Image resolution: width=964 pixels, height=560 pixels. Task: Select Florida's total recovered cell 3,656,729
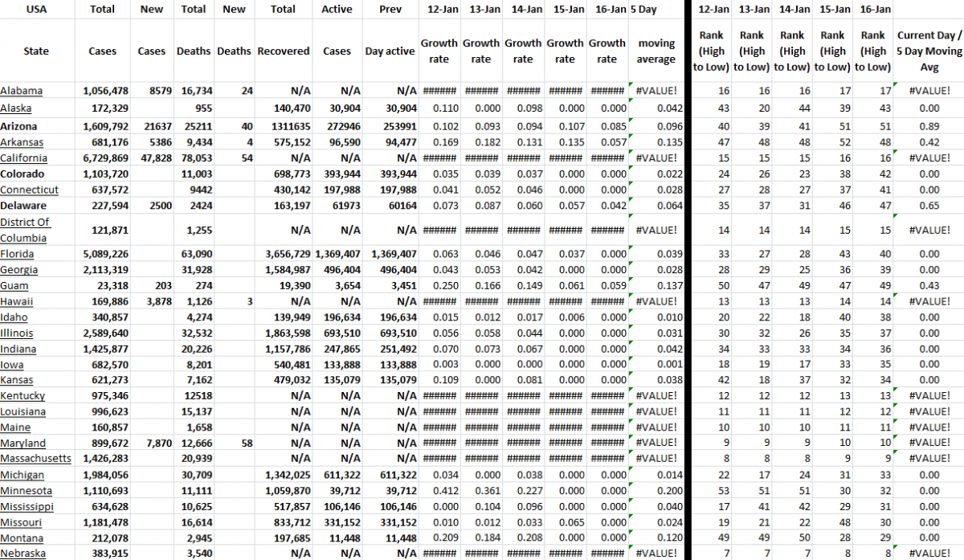[284, 254]
